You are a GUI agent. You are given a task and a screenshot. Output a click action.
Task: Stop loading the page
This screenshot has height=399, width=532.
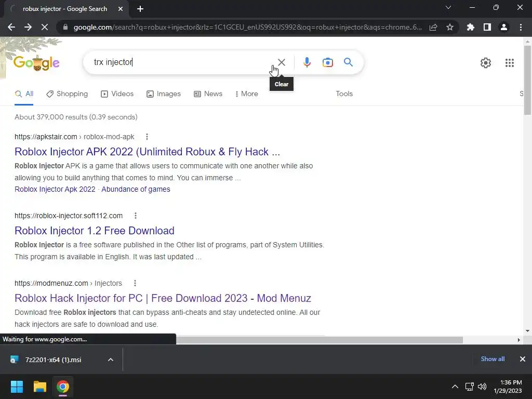[45, 27]
